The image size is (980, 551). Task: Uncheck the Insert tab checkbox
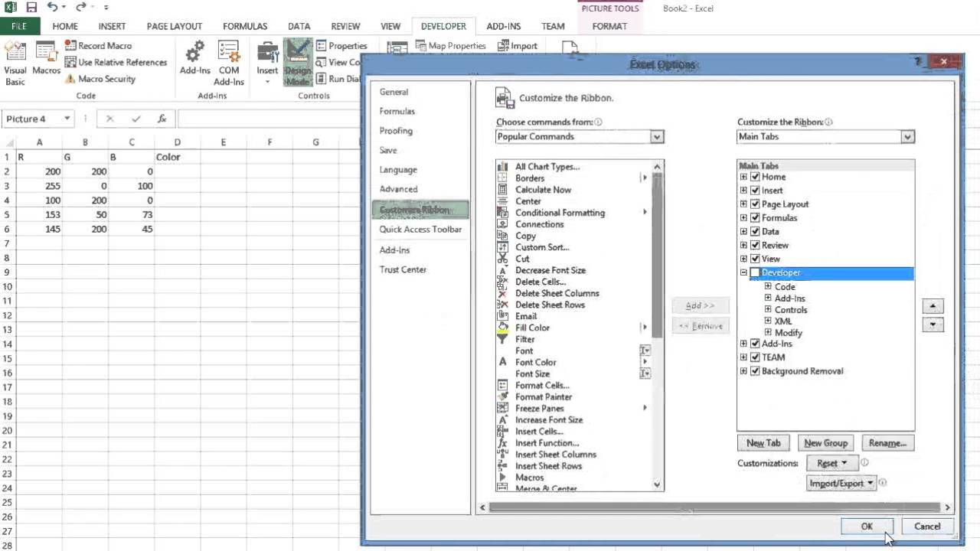point(755,191)
